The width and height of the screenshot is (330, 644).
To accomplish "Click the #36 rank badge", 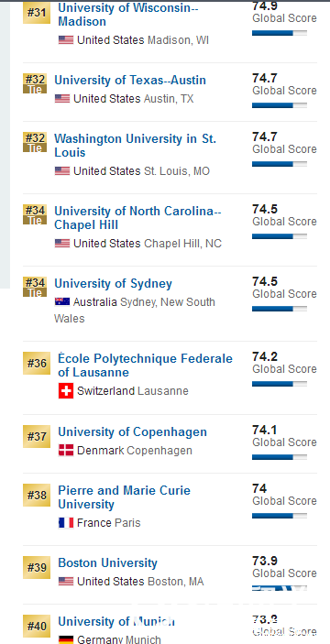I will 37,363.
